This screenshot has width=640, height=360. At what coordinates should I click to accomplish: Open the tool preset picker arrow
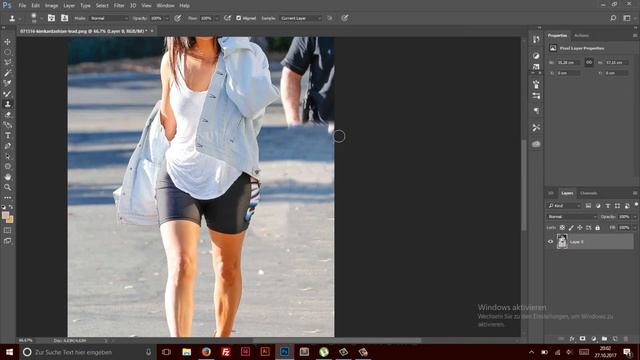19,18
